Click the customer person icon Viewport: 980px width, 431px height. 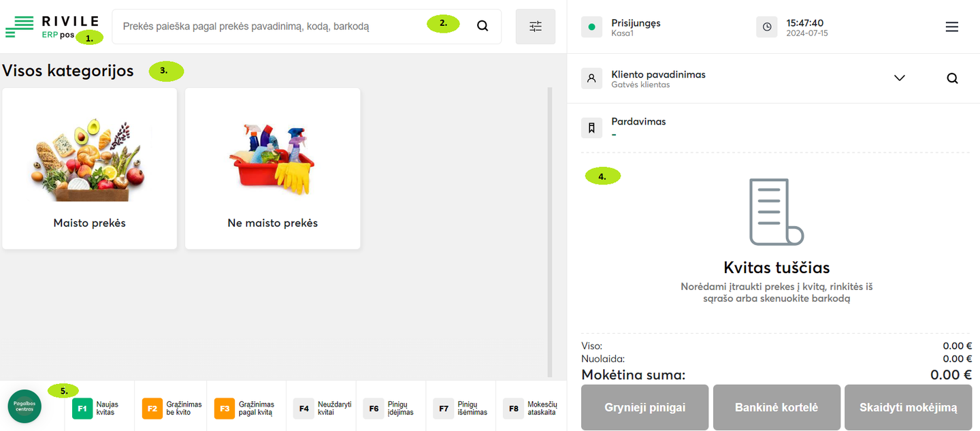coord(591,78)
